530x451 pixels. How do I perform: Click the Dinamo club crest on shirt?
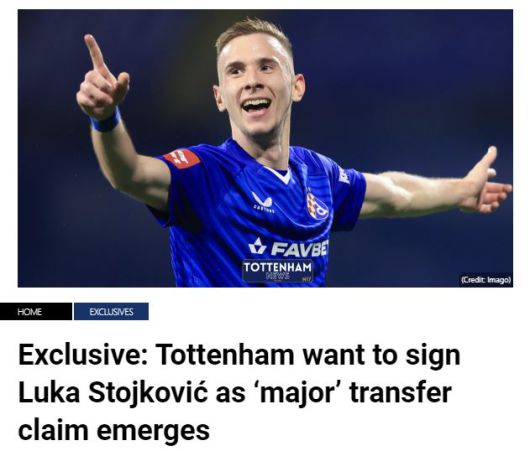pyautogui.click(x=317, y=206)
